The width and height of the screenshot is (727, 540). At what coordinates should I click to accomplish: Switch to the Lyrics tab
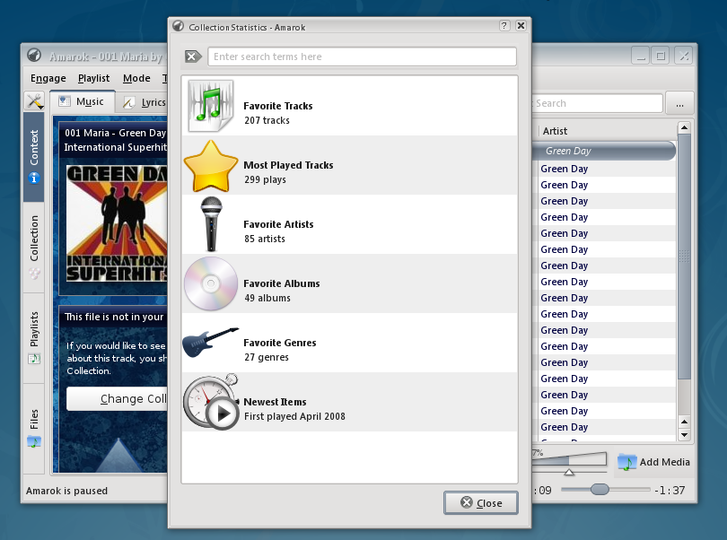pos(143,102)
